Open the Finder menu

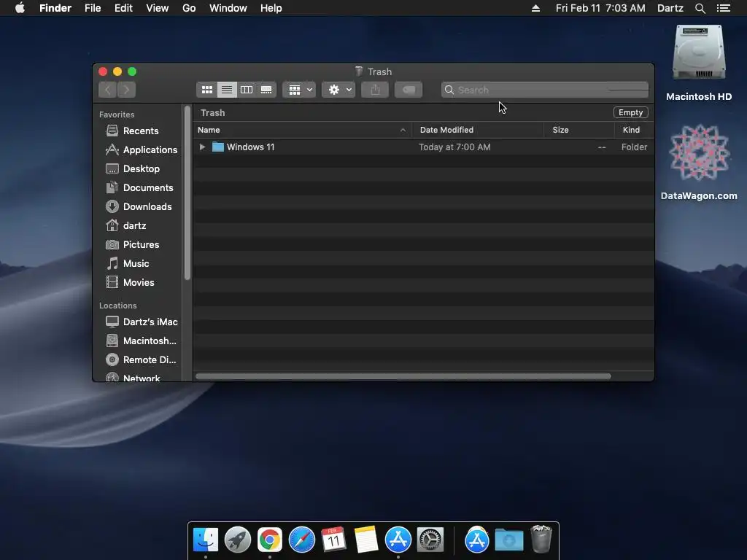(x=55, y=8)
